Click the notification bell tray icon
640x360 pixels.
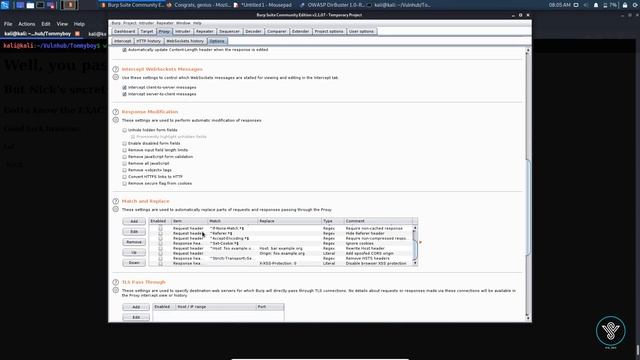pyautogui.click(x=596, y=5)
